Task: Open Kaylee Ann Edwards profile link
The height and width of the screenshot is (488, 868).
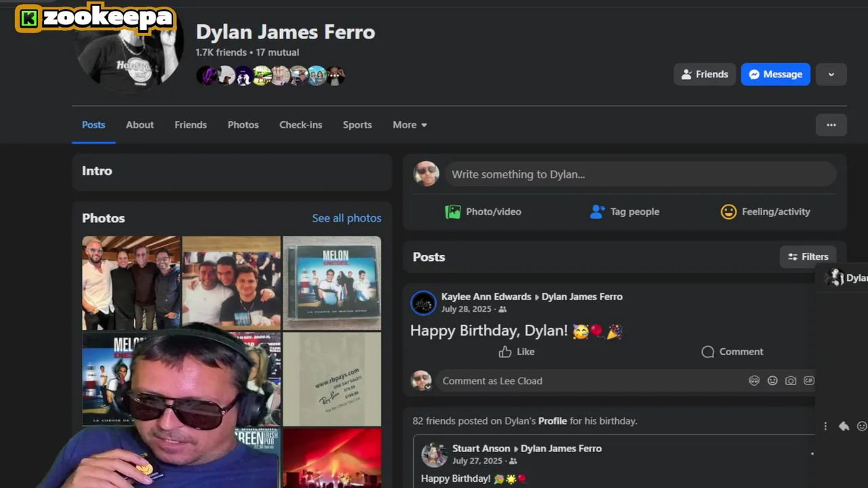Action: [x=486, y=297]
